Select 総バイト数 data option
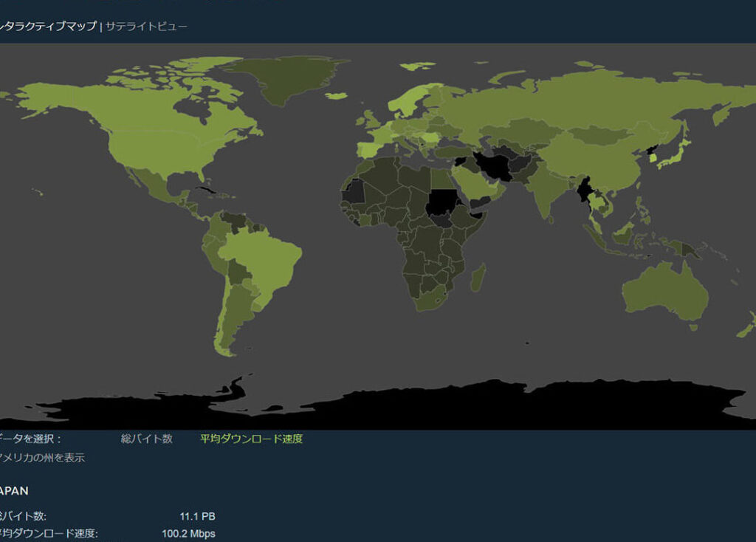The image size is (756, 542). (146, 439)
